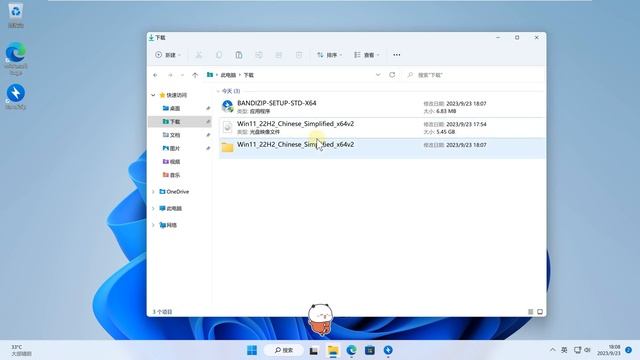The image size is (640, 360).
Task: Click Bandizip icon on the taskbar
Action: [x=388, y=350]
